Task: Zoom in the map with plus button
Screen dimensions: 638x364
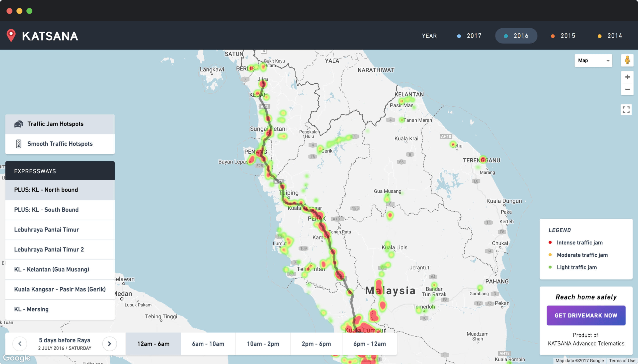Action: click(627, 77)
